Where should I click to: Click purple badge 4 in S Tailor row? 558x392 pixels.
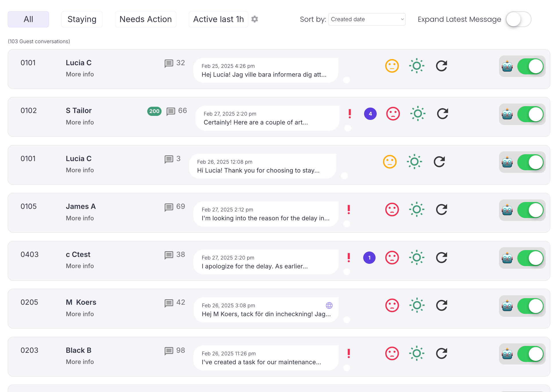pyautogui.click(x=370, y=114)
